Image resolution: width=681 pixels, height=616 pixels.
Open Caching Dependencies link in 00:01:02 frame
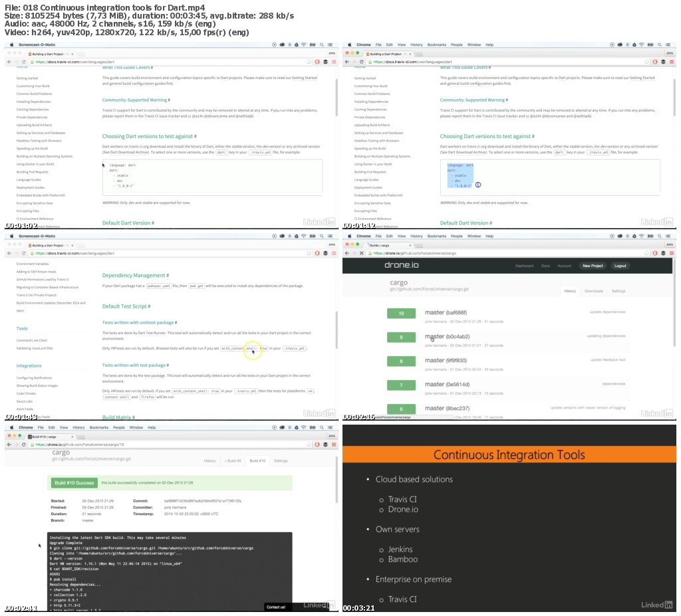[x=33, y=110]
